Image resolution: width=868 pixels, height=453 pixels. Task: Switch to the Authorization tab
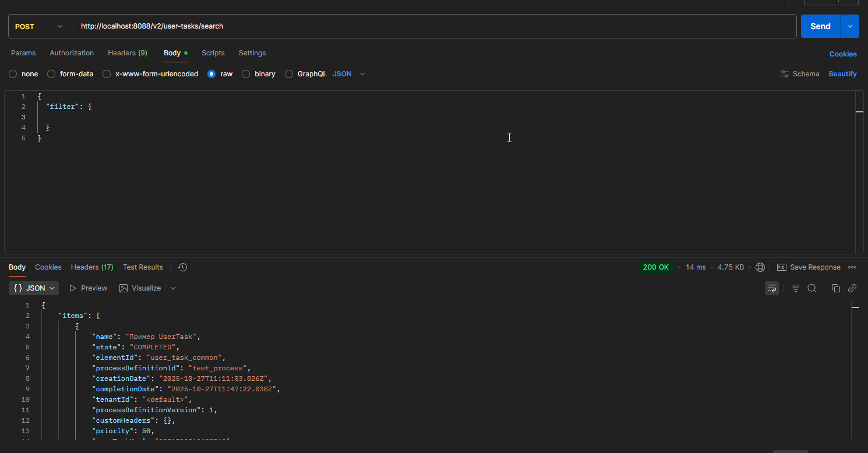72,53
